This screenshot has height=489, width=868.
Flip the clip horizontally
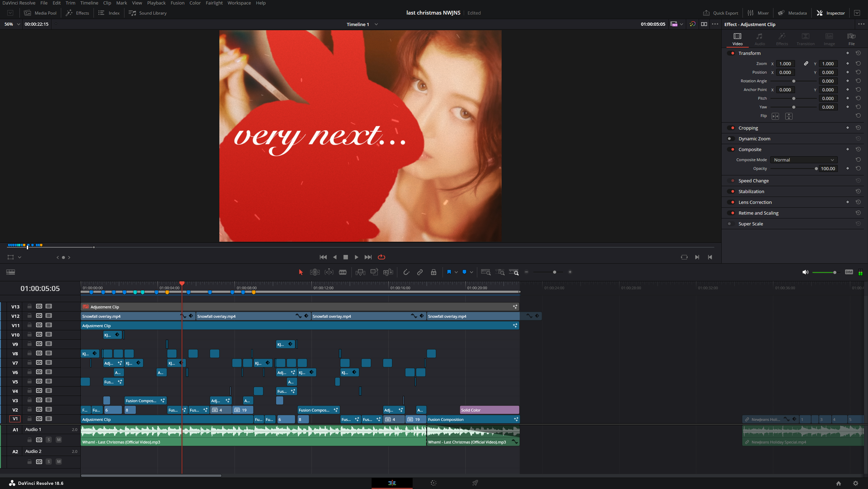775,116
